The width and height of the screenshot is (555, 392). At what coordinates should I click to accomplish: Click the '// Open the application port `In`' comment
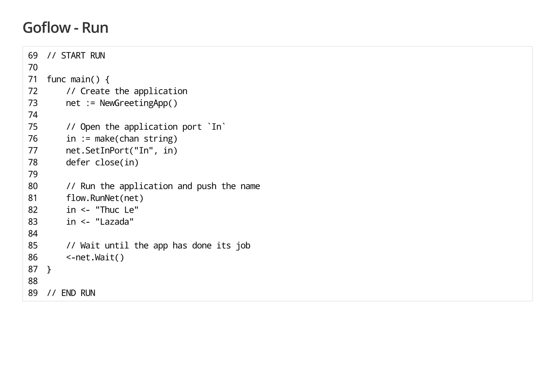point(146,127)
